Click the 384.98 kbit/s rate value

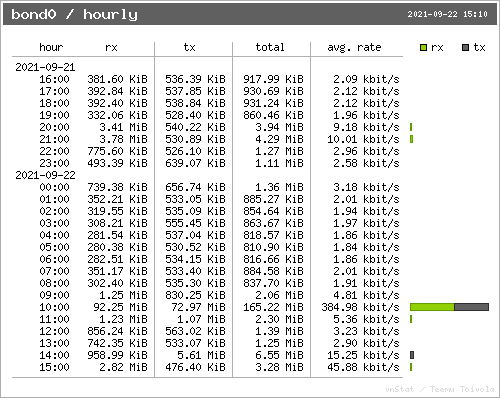pos(360,307)
